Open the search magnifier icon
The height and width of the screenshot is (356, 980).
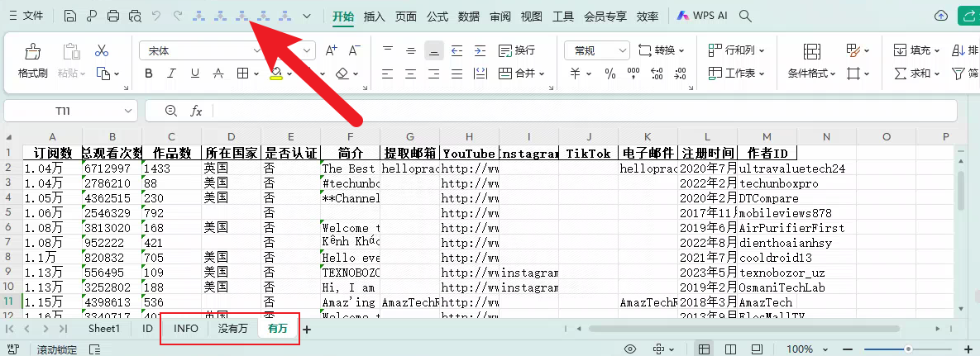pos(745,16)
